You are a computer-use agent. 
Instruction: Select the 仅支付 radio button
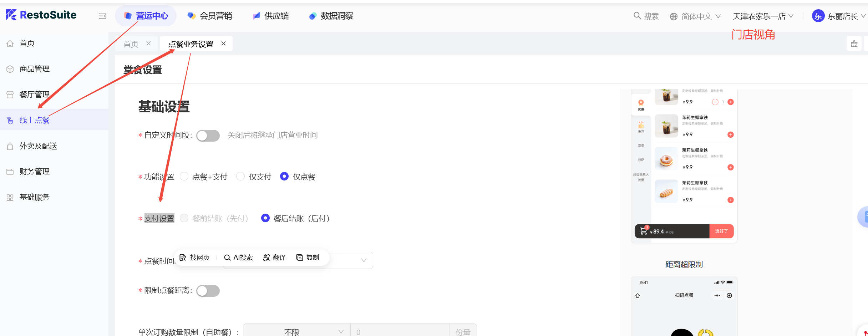(x=240, y=177)
